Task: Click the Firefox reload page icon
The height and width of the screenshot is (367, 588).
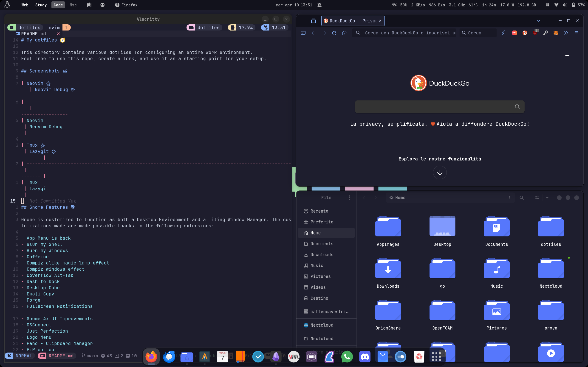Action: pyautogui.click(x=334, y=33)
